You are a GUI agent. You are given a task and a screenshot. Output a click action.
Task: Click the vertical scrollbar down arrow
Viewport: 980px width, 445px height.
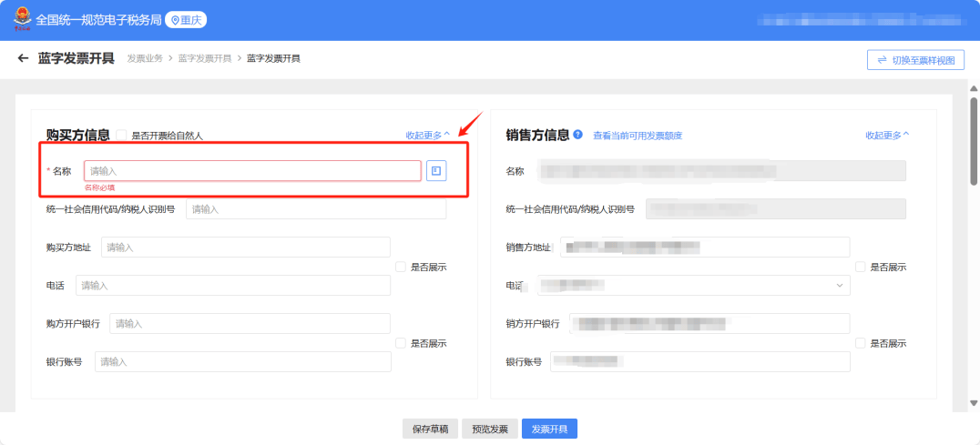point(973,402)
